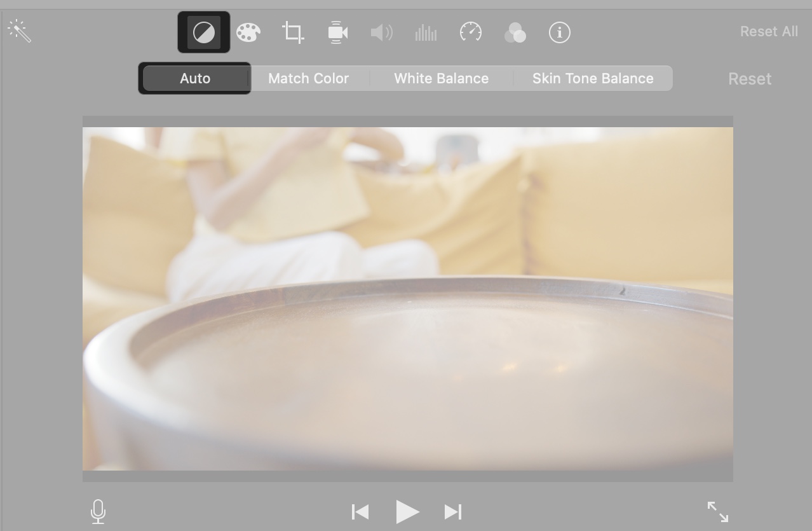Open the Stabilization controls
Image resolution: width=812 pixels, height=531 pixels.
[x=337, y=32]
